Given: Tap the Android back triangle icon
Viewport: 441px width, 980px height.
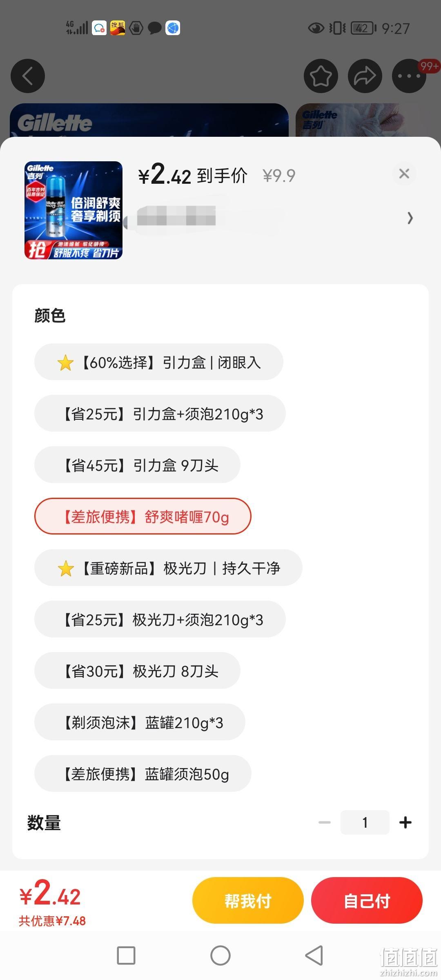Looking at the screenshot, I should (314, 955).
